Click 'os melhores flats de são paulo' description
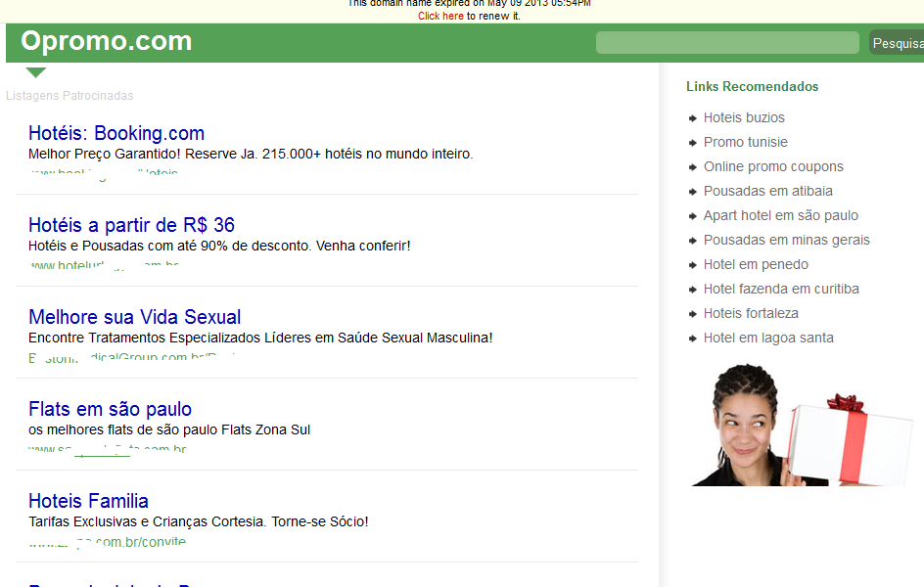 coord(169,429)
